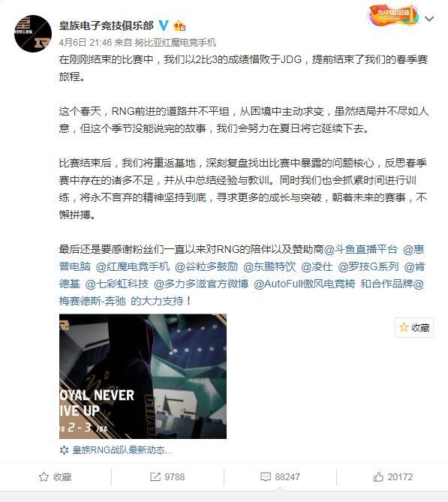Image resolution: width=448 pixels, height=502 pixels.
Task: Click the membership crown badge icon
Action: [x=179, y=26]
